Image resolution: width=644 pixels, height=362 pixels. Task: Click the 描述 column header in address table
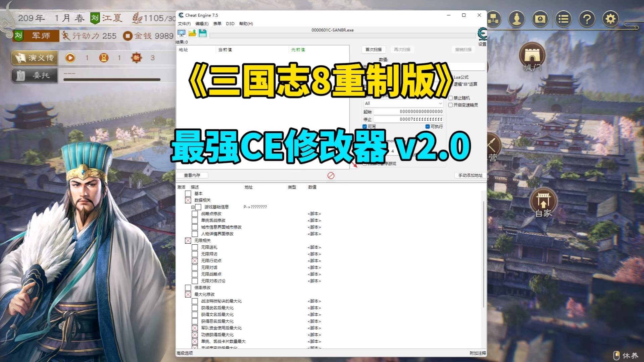click(x=216, y=187)
